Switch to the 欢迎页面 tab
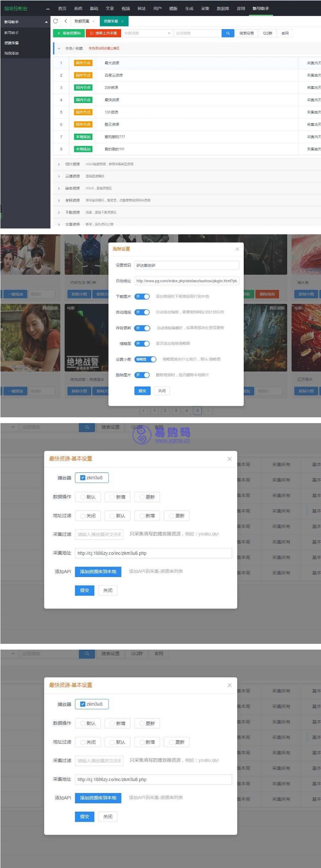This screenshot has height=868, width=321. pos(82,21)
